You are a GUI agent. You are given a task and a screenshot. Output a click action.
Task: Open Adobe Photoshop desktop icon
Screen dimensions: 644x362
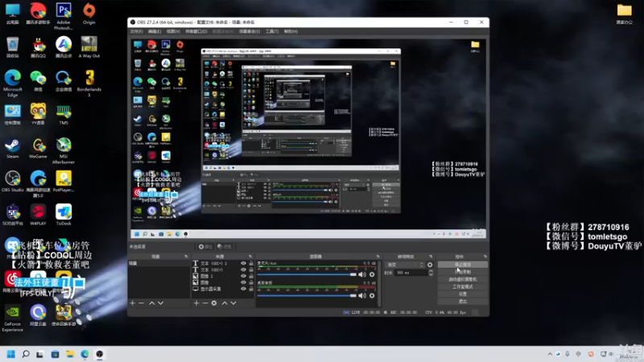coord(64,16)
